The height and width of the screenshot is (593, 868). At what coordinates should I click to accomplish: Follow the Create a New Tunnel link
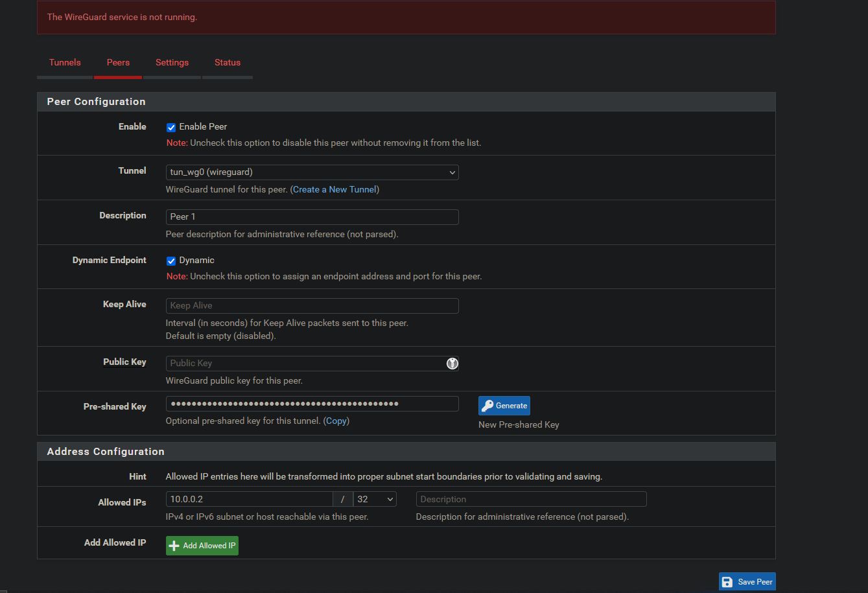(x=334, y=190)
